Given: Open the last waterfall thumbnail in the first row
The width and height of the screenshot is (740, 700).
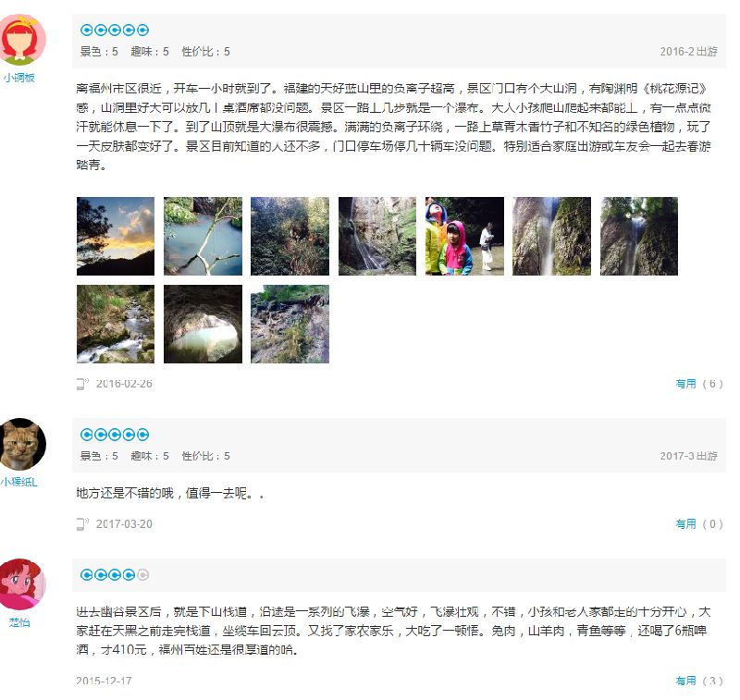Looking at the screenshot, I should coord(639,237).
